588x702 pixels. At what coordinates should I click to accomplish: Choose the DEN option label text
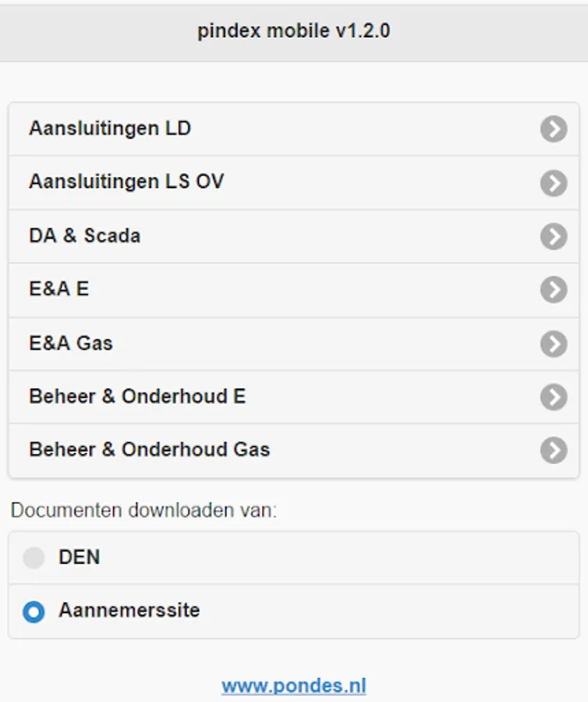[x=79, y=558]
